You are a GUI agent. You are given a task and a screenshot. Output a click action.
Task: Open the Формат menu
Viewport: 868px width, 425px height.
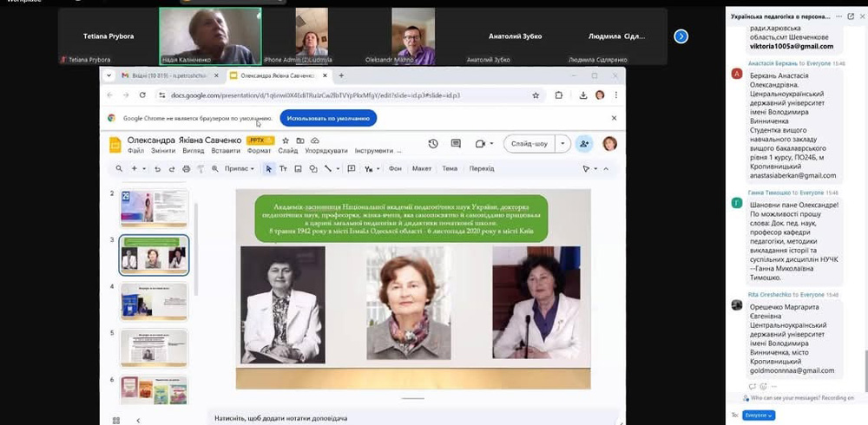(259, 151)
